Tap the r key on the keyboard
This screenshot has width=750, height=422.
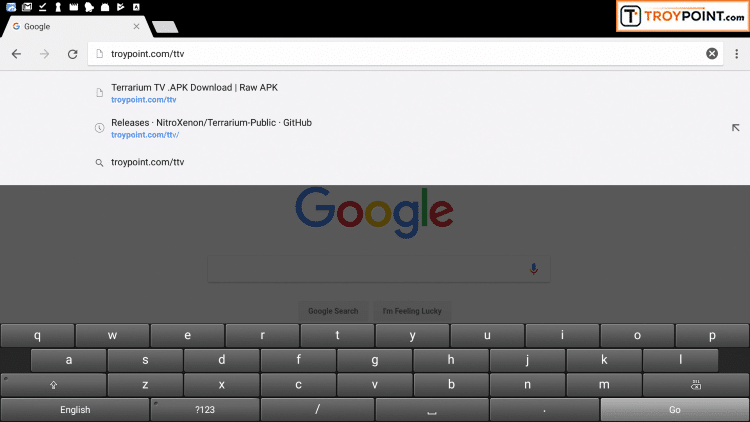[263, 335]
